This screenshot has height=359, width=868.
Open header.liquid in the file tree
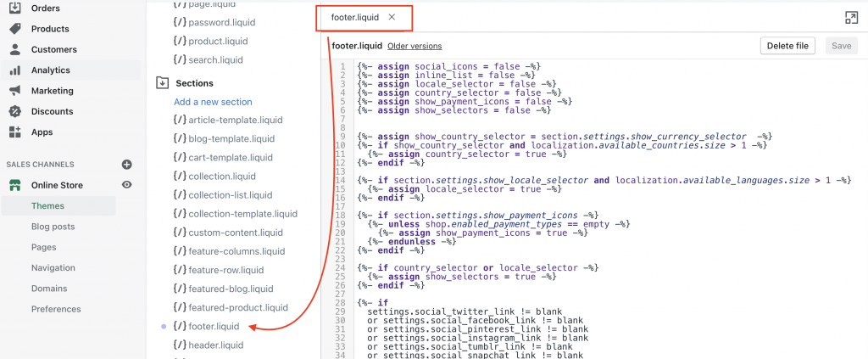(215, 345)
